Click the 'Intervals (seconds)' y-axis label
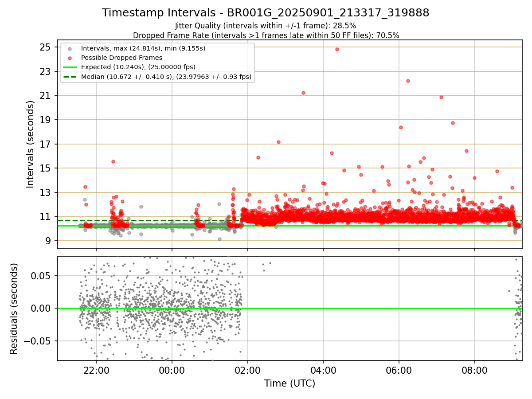This screenshot has height=399, width=532. pyautogui.click(x=31, y=144)
